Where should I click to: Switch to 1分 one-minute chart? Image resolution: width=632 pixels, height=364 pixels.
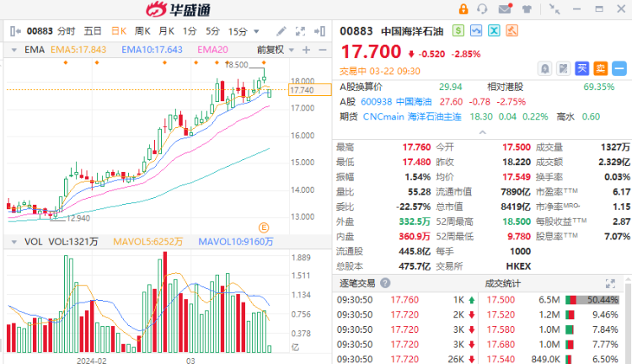190,31
